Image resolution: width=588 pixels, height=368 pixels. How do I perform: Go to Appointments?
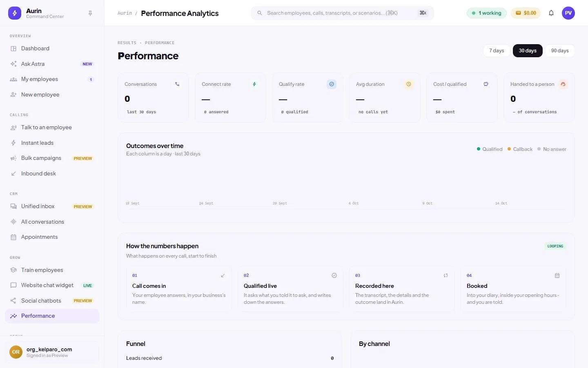pyautogui.click(x=52, y=237)
